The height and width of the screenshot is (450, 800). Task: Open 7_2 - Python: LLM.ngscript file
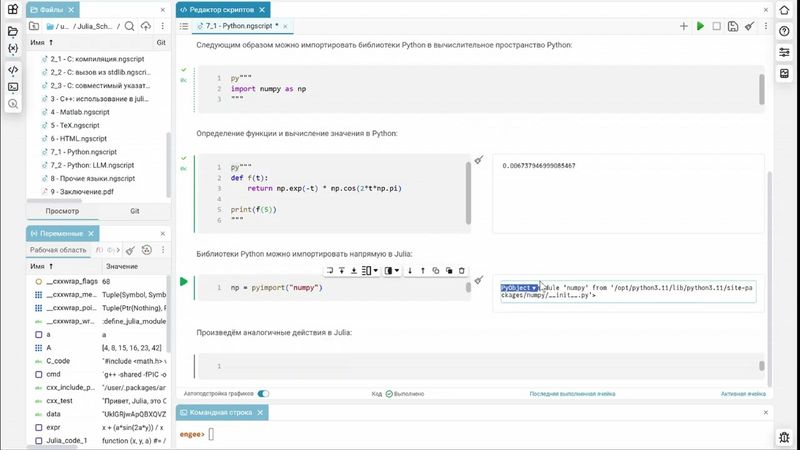coord(92,165)
